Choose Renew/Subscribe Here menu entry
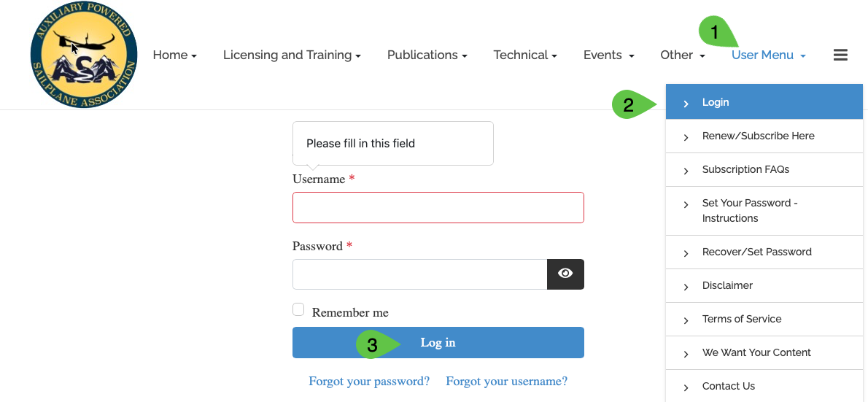Viewport: 868px width, 402px height. pyautogui.click(x=758, y=136)
